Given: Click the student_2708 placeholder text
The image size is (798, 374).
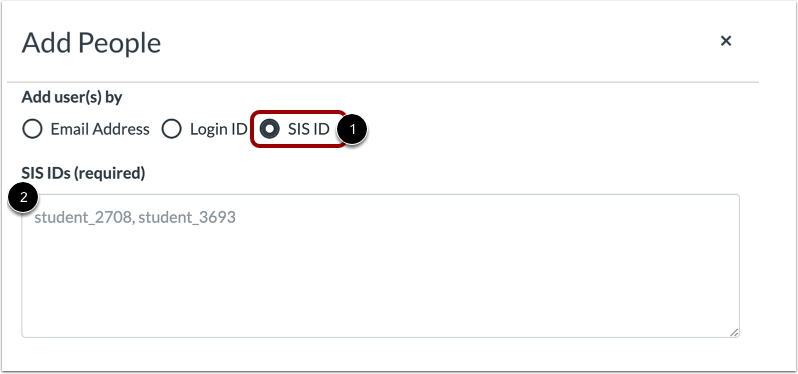Looking at the screenshot, I should pyautogui.click(x=84, y=218).
